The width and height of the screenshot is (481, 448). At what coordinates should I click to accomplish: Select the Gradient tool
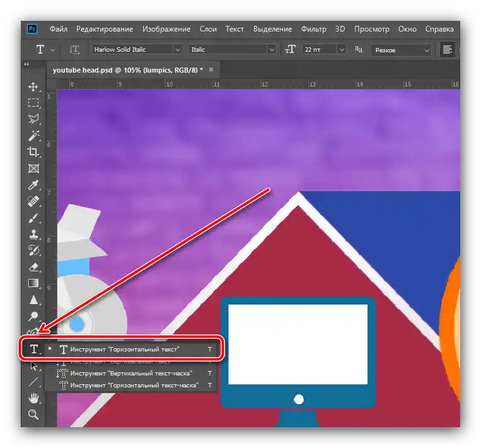click(33, 283)
